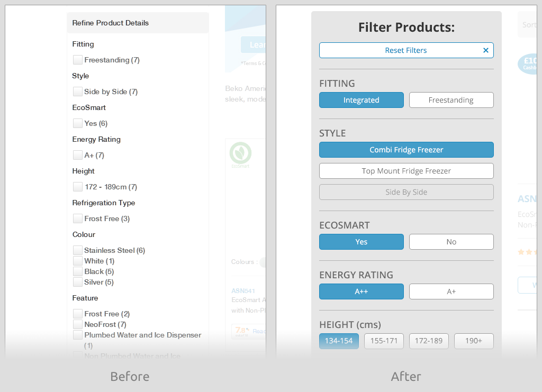Viewport: 542px width, 392px height.
Task: Check the NeoFrost (7) feature checkbox
Action: tap(78, 324)
